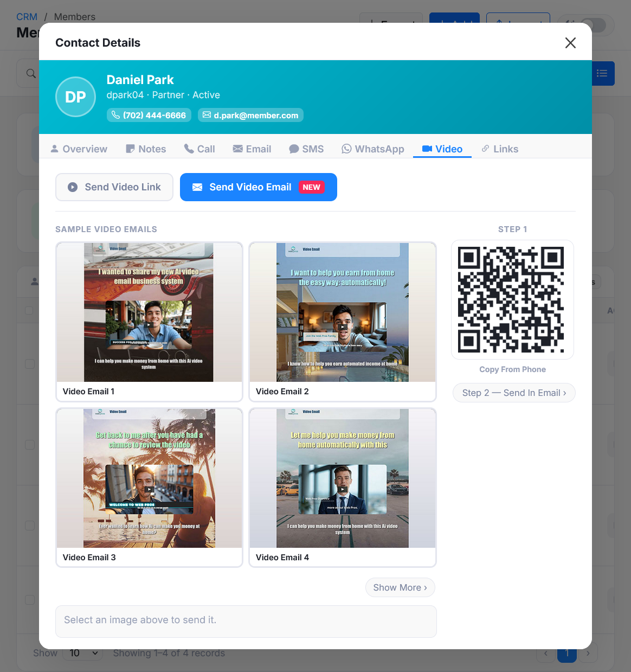Click the WhatsApp logo icon on its tab
The height and width of the screenshot is (672, 631).
(346, 149)
